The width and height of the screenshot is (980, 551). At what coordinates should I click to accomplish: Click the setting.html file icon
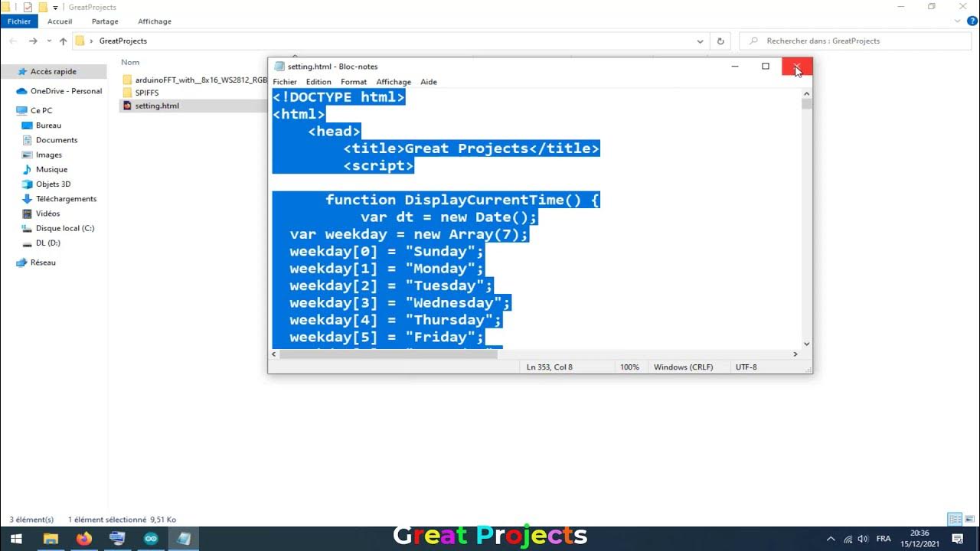(127, 106)
